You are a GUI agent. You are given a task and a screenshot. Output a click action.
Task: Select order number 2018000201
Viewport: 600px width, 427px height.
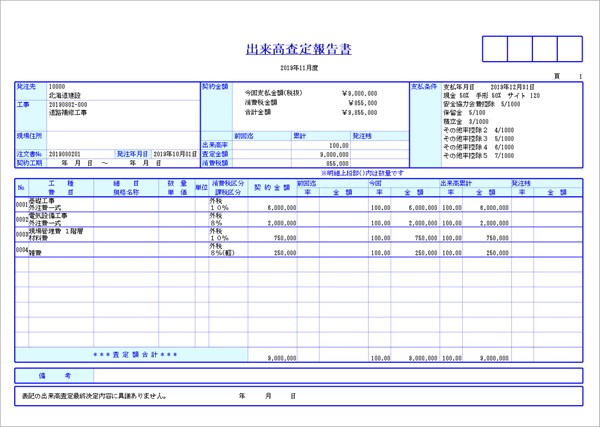click(65, 153)
